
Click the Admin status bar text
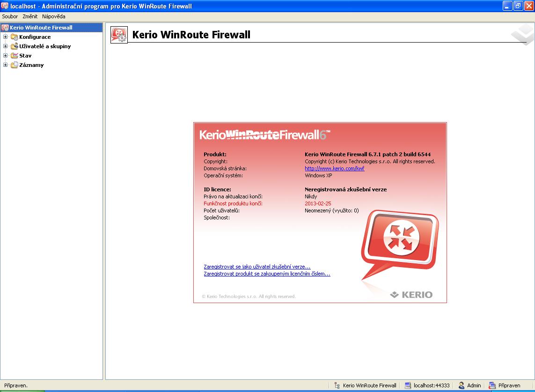[x=474, y=385]
